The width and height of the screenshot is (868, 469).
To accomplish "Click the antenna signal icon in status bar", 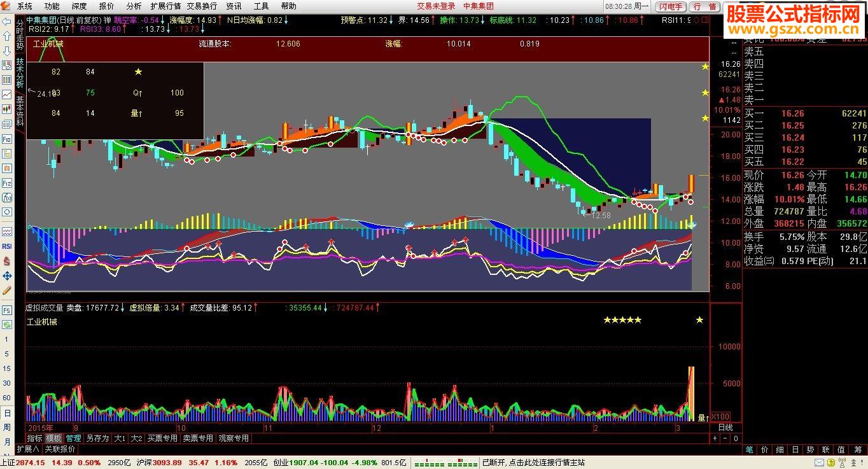I will (843, 463).
